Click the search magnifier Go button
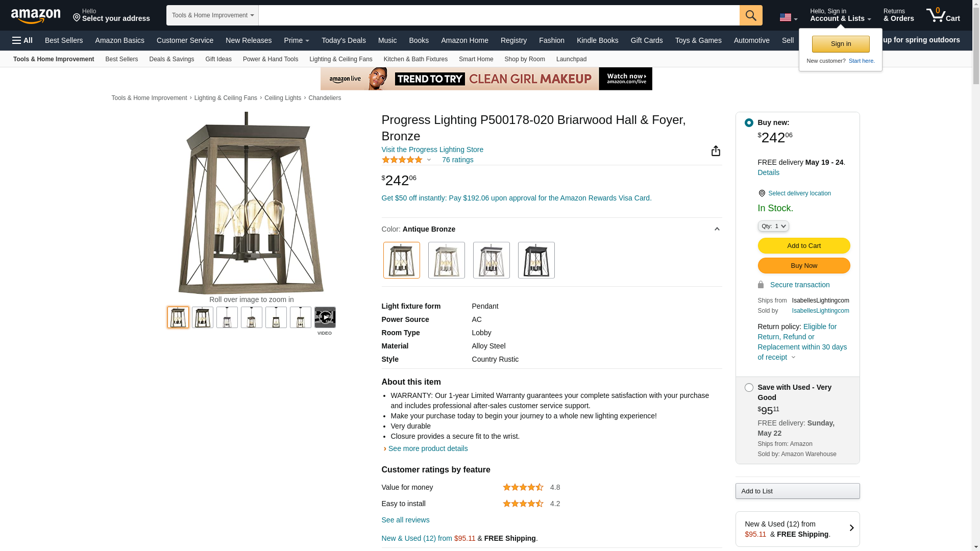Screen dimensions: 980x551 (x=750, y=15)
